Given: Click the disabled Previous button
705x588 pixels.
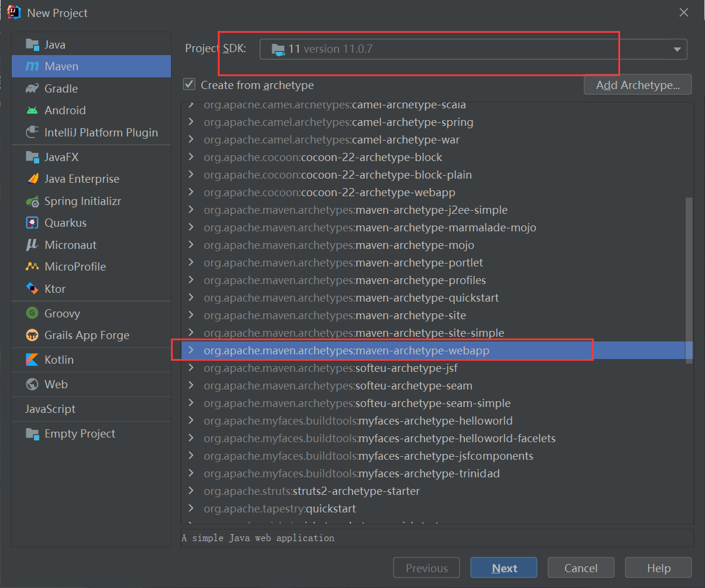Looking at the screenshot, I should pyautogui.click(x=426, y=568).
